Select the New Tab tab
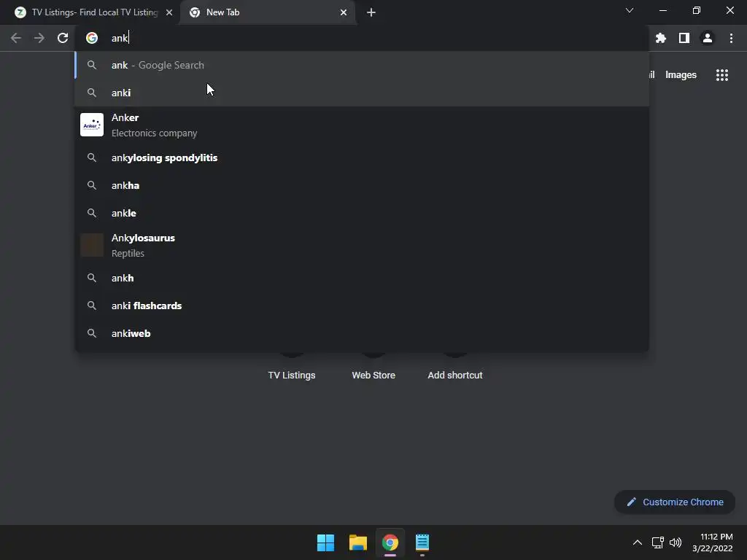Screen dimensions: 747x560 click(x=267, y=12)
